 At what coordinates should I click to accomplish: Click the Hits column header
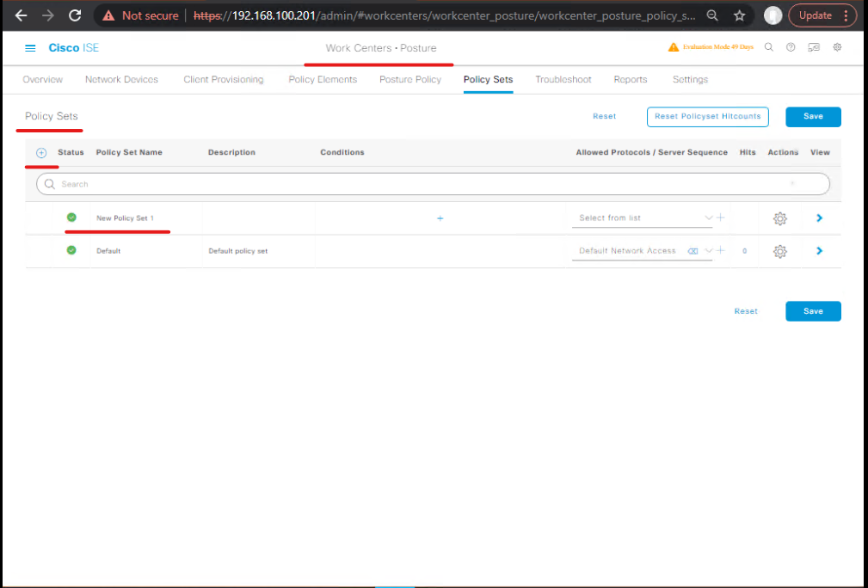(x=748, y=153)
